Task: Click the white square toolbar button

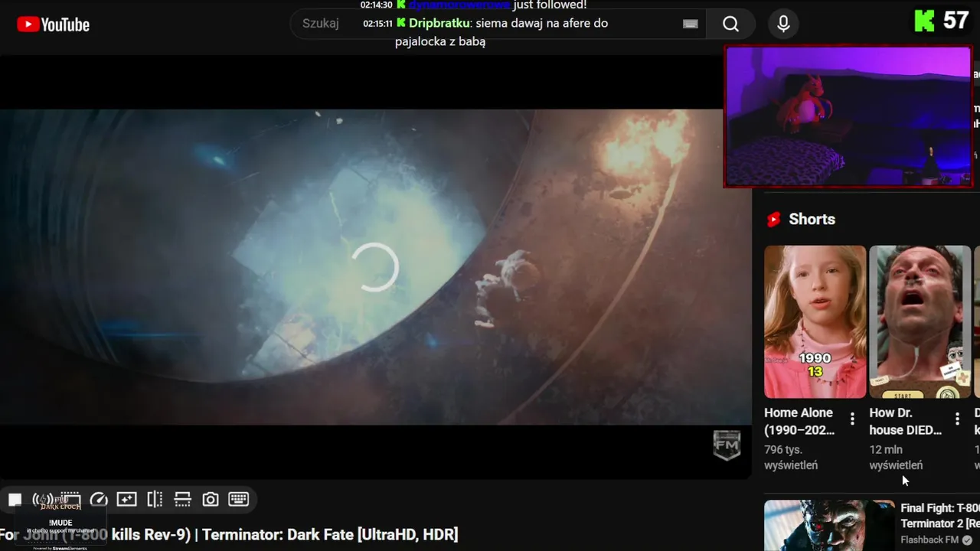Action: tap(15, 500)
